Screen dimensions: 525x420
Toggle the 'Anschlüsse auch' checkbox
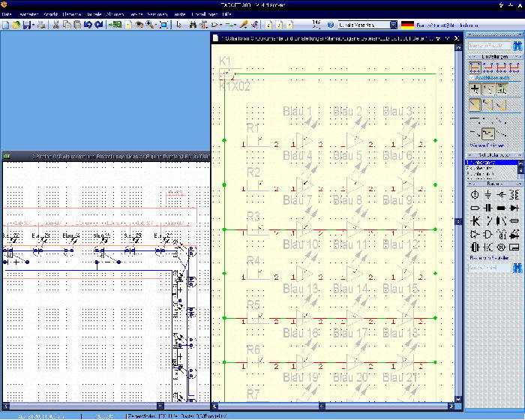point(472,77)
